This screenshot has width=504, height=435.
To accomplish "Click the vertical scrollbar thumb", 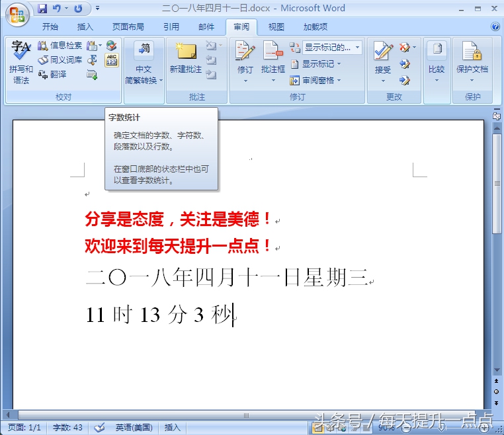I will point(497,184).
